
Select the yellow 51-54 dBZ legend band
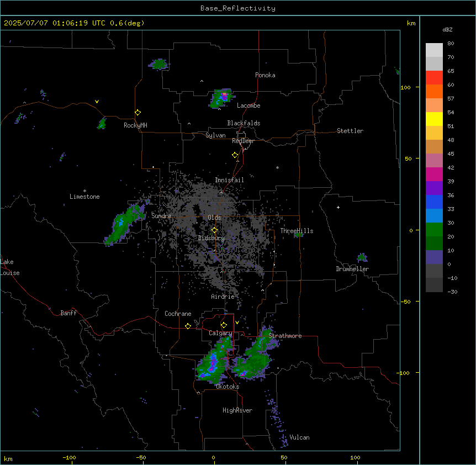coord(434,119)
